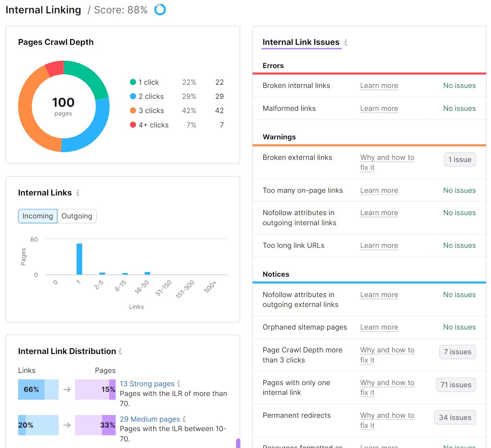
Task: Select the Internal Link Issues tab heading
Action: (x=301, y=42)
